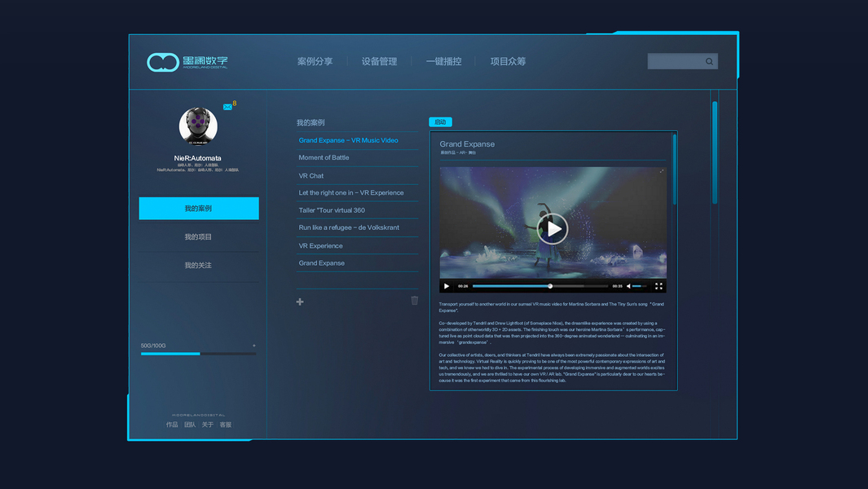Click 关于 footer link
Image resolution: width=868 pixels, height=489 pixels.
click(208, 425)
